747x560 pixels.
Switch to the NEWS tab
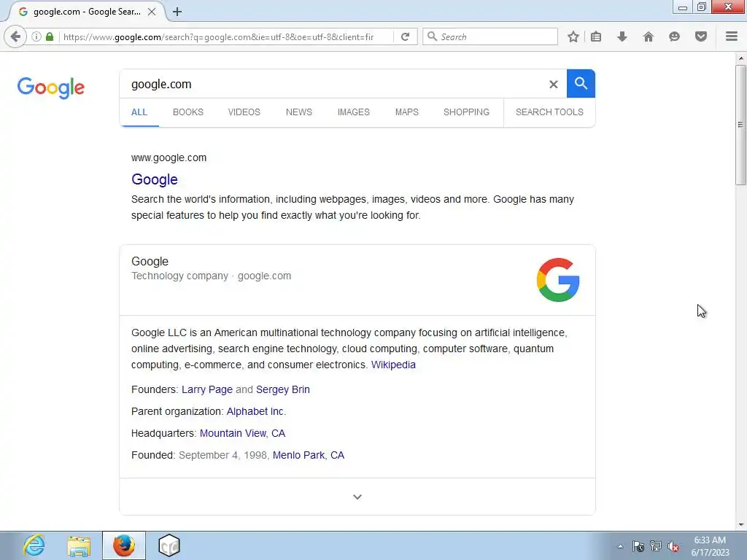point(298,112)
